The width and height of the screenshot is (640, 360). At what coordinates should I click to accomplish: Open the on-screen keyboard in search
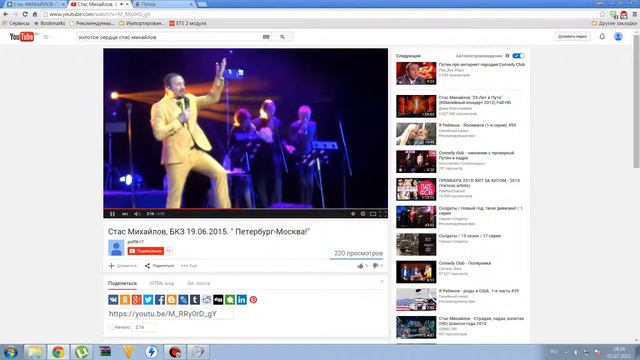(266, 37)
